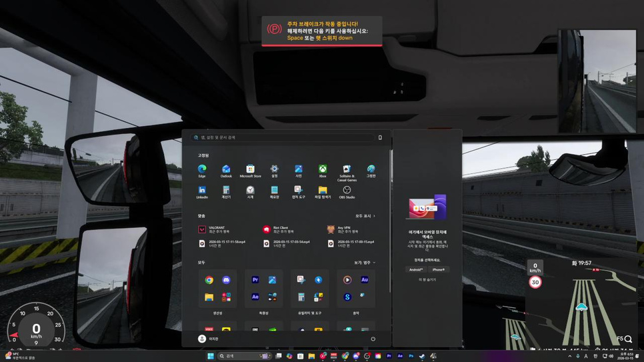This screenshot has height=362, width=644.
Task: Click the power button in Start menu
Action: pos(373,339)
